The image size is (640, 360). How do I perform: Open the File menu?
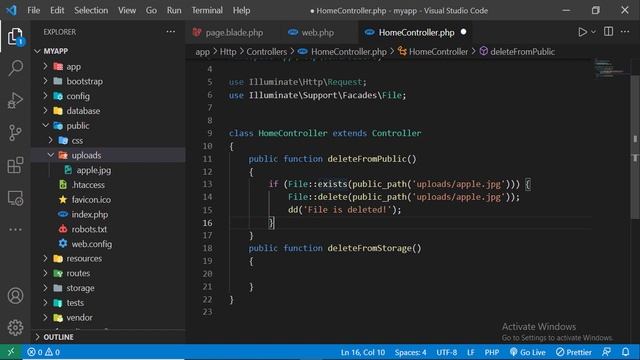(33, 10)
